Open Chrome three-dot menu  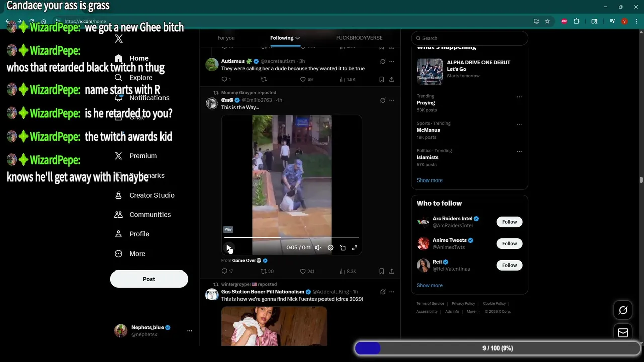636,21
